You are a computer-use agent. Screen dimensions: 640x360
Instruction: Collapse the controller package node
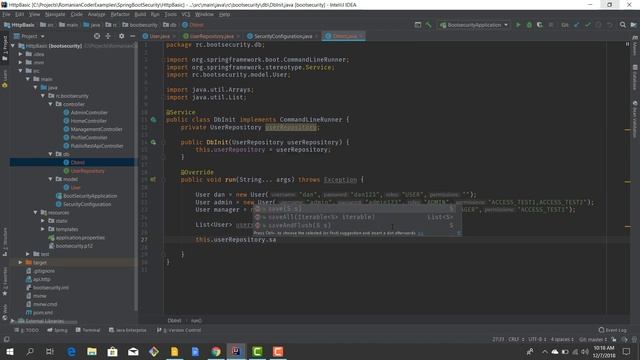click(x=51, y=104)
